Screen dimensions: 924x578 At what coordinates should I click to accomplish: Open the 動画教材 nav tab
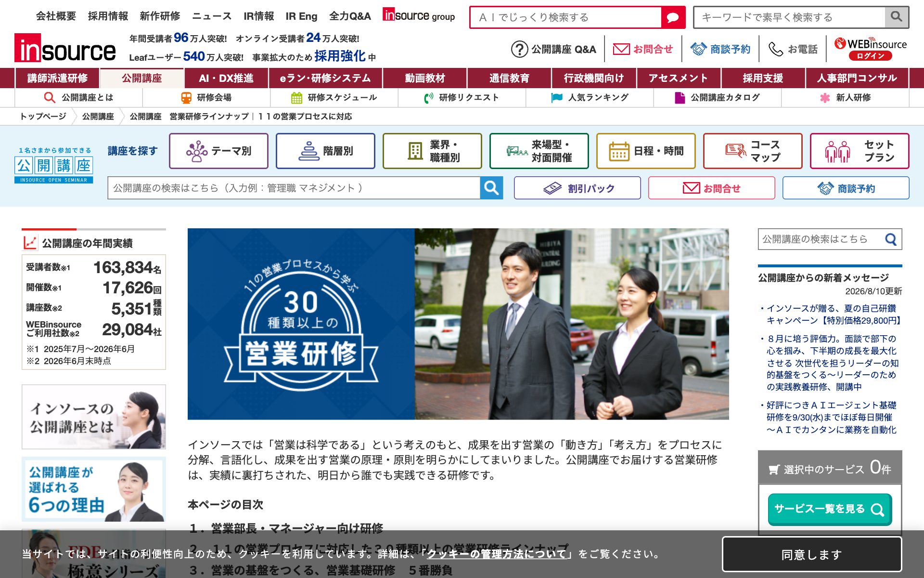pos(425,78)
